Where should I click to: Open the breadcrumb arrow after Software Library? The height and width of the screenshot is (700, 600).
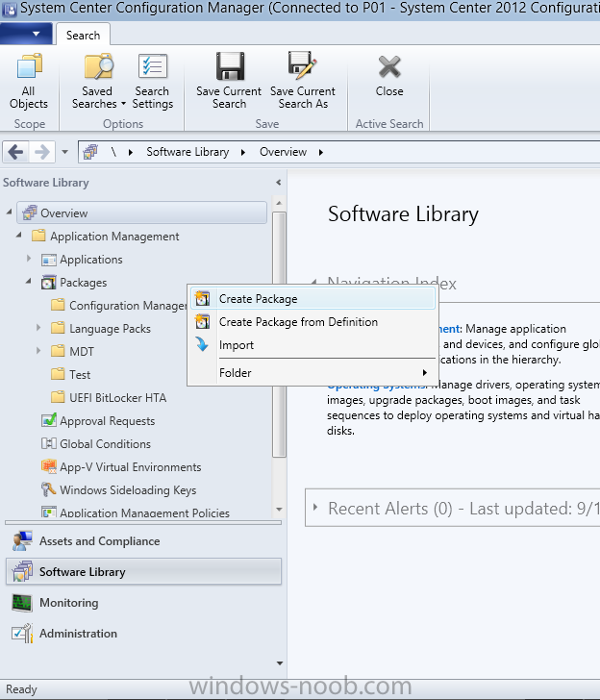coord(243,152)
